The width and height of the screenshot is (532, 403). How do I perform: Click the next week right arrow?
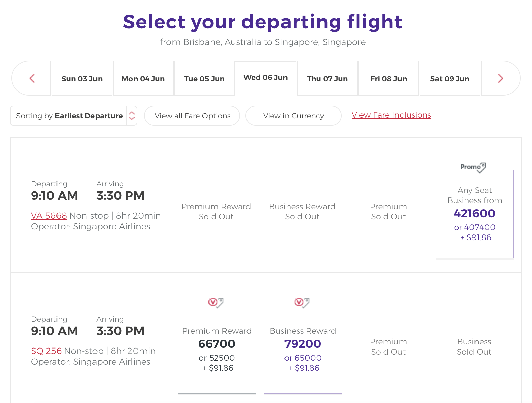click(x=500, y=78)
